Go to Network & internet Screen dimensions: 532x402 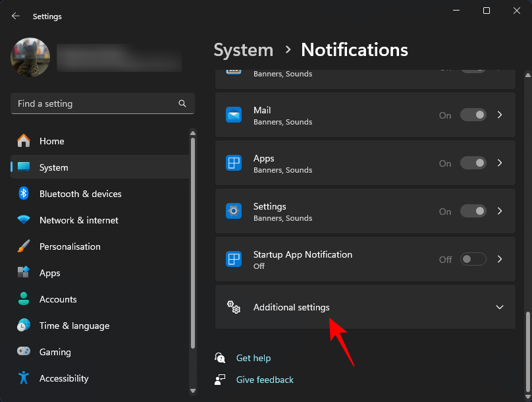point(100,220)
